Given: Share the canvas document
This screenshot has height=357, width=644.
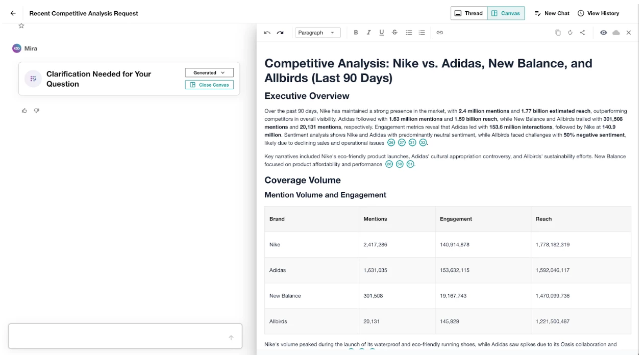Looking at the screenshot, I should coord(582,33).
